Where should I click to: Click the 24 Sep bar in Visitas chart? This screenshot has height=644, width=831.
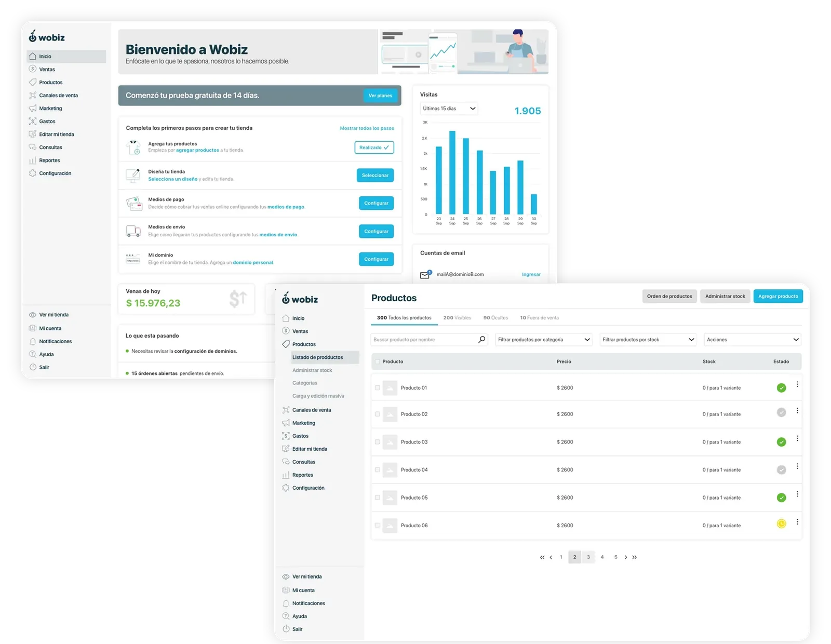click(452, 172)
